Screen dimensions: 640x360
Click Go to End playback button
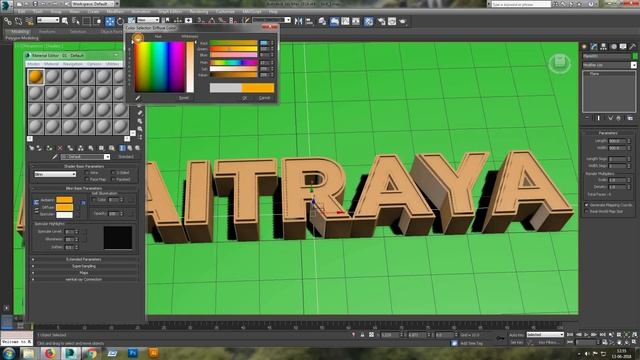click(x=602, y=335)
